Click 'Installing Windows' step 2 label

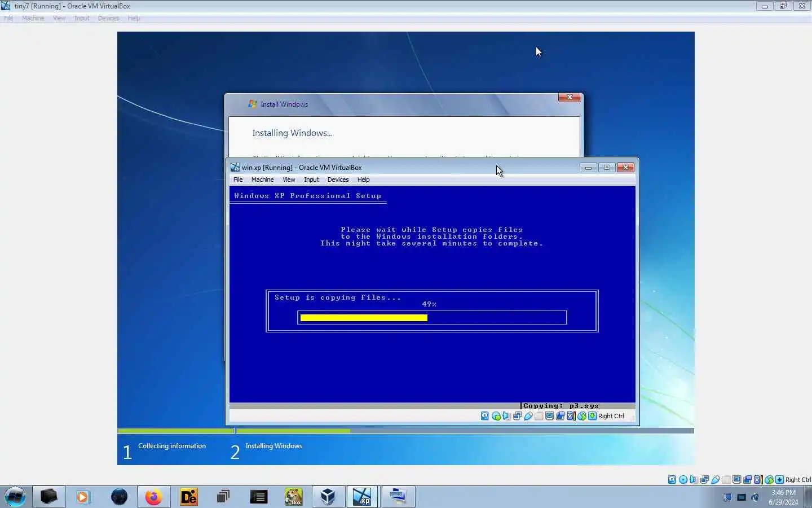274,446
